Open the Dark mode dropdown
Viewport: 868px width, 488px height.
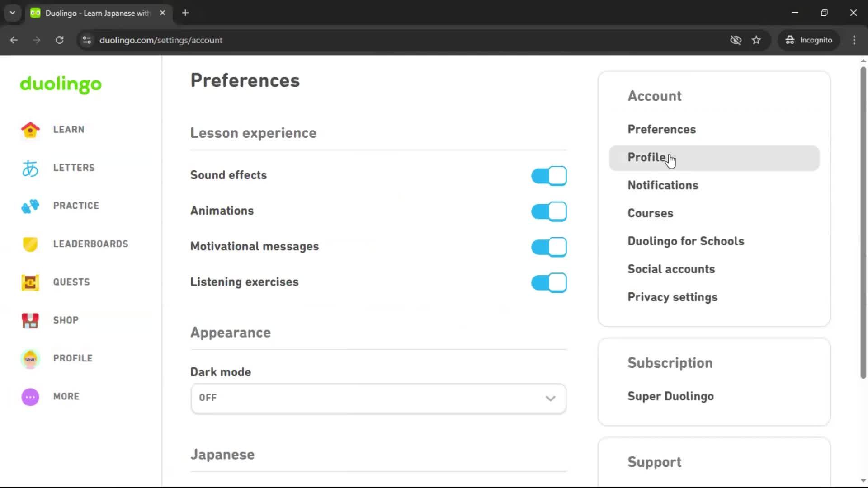(378, 398)
